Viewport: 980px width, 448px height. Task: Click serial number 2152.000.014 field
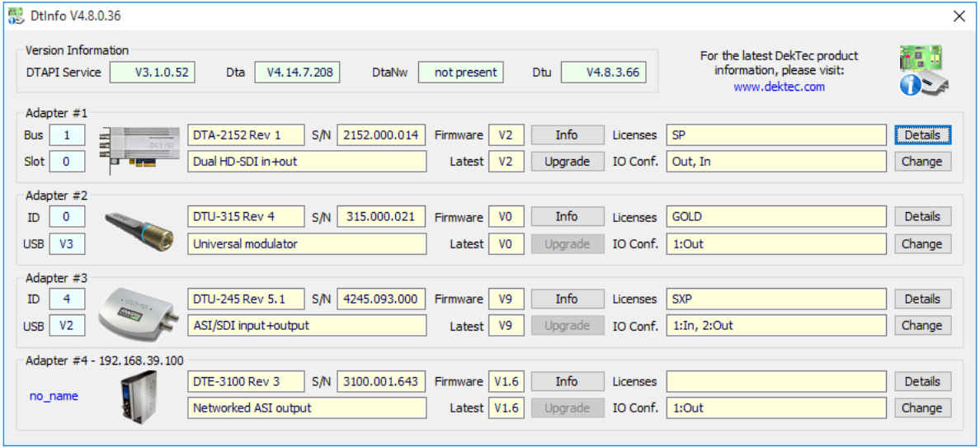pos(381,135)
